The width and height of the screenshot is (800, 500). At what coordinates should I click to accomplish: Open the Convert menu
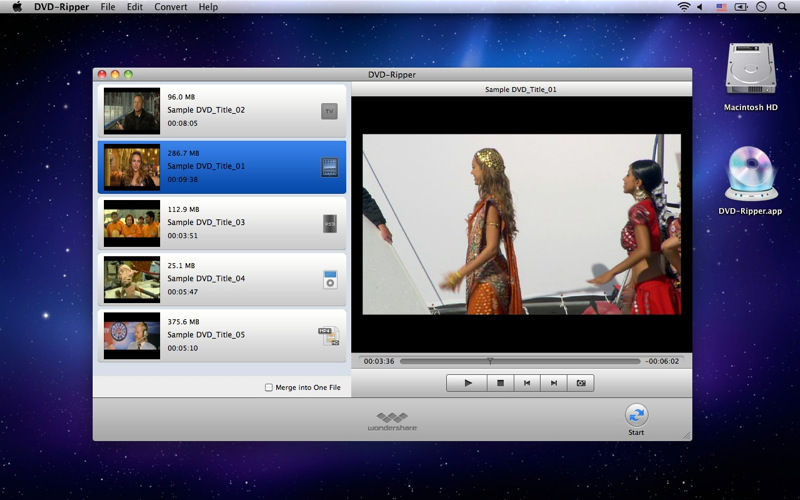[x=171, y=7]
